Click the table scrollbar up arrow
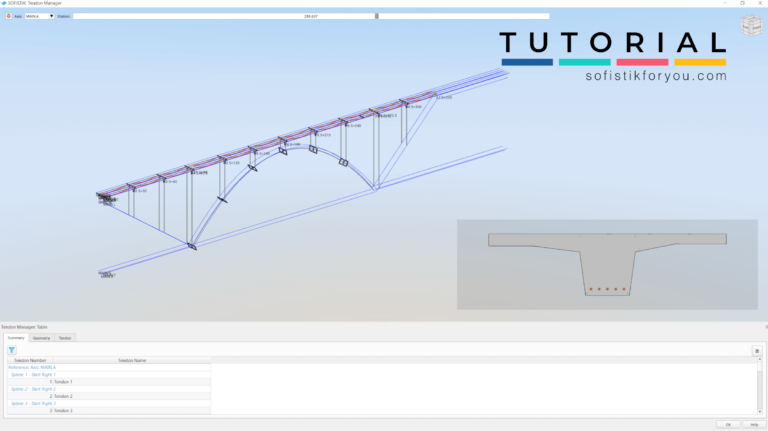 760,359
